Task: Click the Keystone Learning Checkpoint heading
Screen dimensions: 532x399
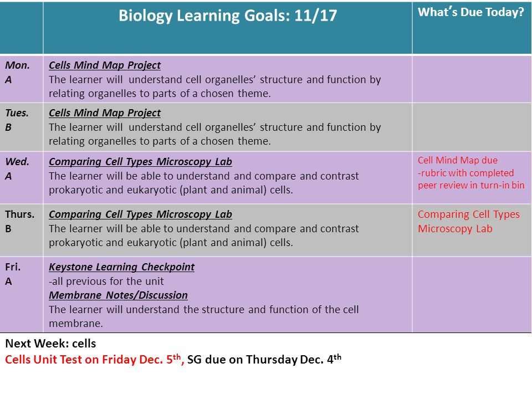Action: pos(121,267)
